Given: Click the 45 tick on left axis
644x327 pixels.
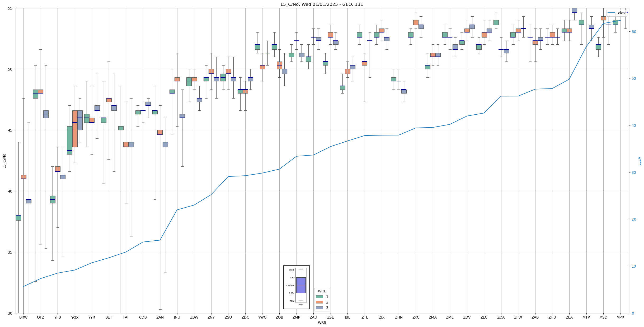Looking at the screenshot, I should tap(10, 130).
